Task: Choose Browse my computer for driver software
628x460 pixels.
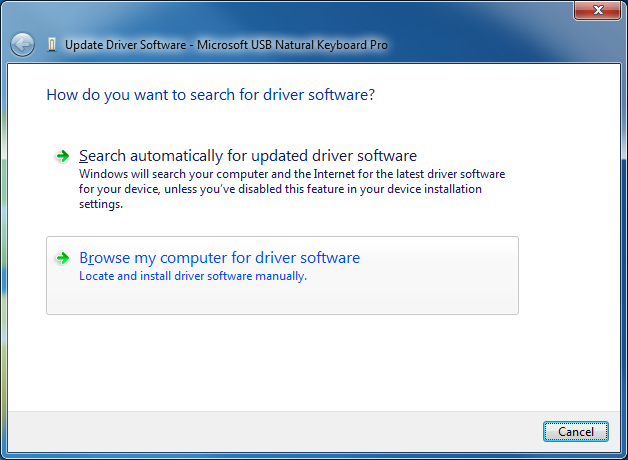Action: click(282, 275)
